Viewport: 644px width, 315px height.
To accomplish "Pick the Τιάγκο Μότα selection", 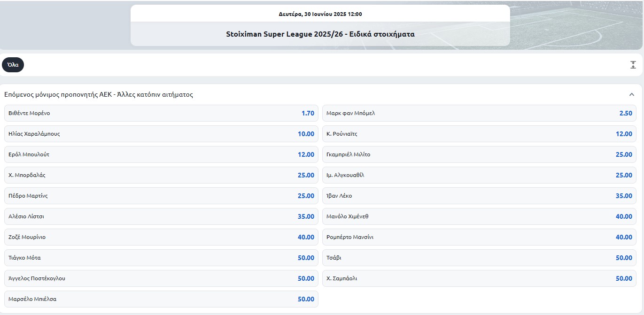I will pos(161,258).
